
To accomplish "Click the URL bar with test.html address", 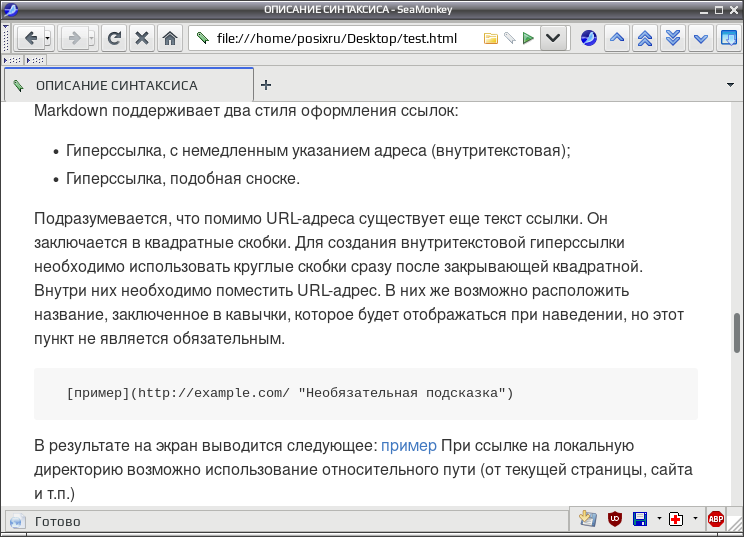I will tap(336, 38).
